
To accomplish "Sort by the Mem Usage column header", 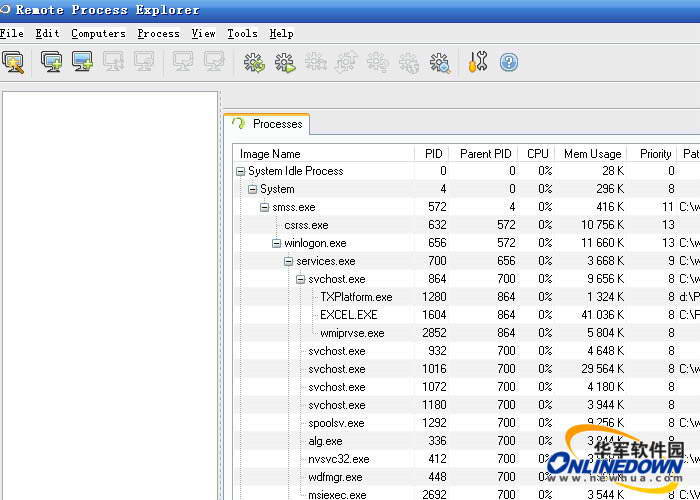I will point(592,154).
